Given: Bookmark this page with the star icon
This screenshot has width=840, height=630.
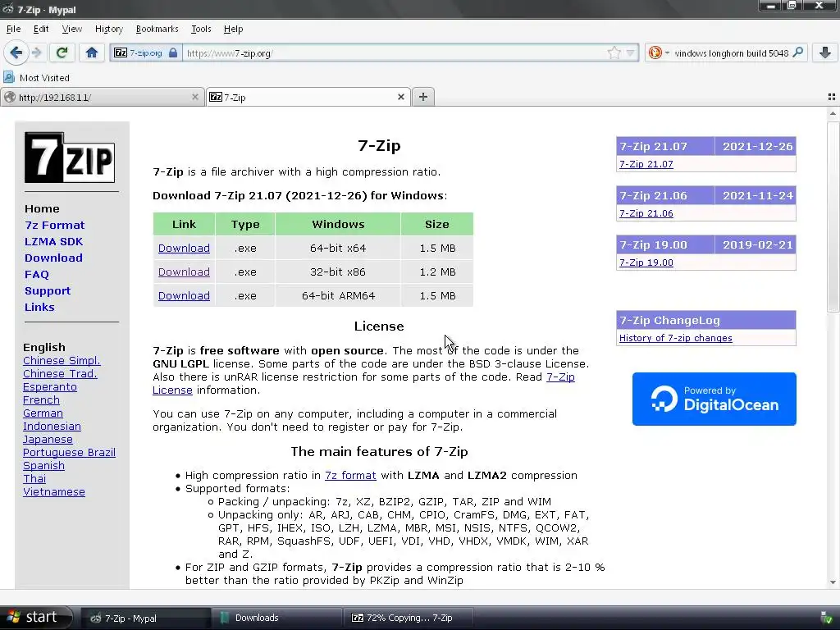Looking at the screenshot, I should pos(614,52).
